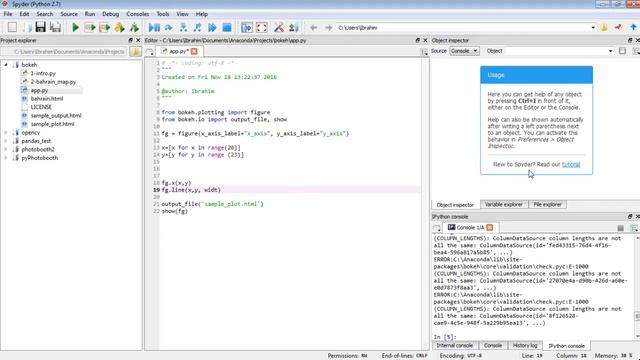Select sample_output.html in Project explorer
This screenshot has width=640, height=360.
56,116
